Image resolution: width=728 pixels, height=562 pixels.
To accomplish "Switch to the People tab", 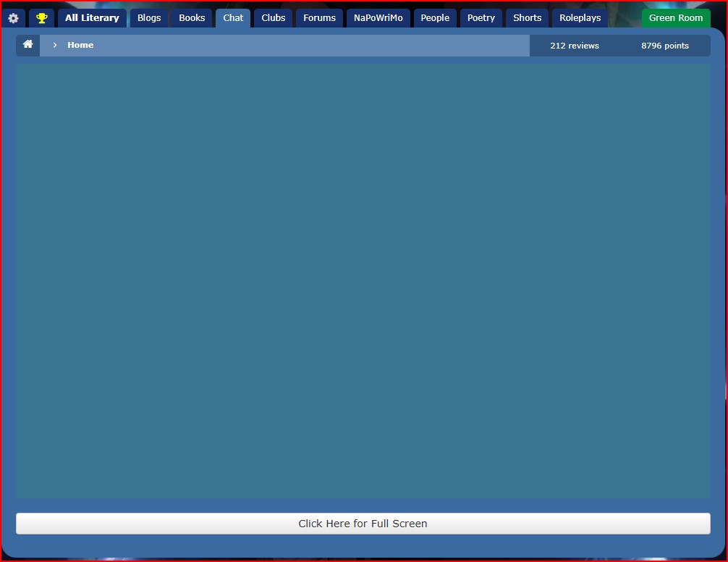I will (x=435, y=18).
